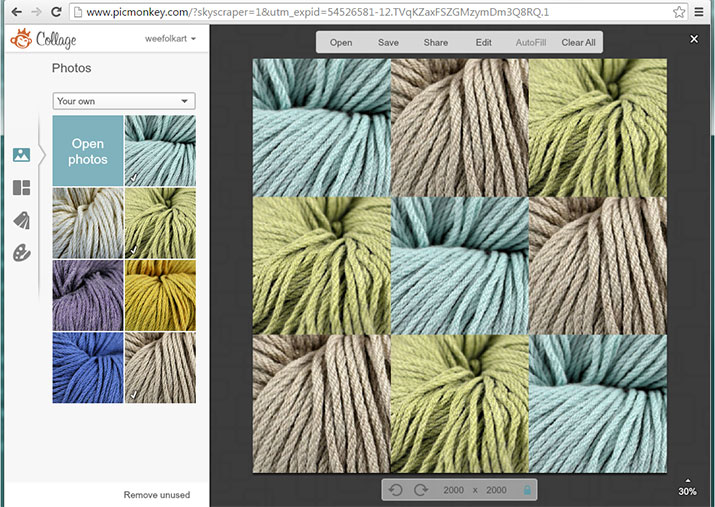
Task: Click the top-left teal yarn collage cell
Action: tap(321, 128)
